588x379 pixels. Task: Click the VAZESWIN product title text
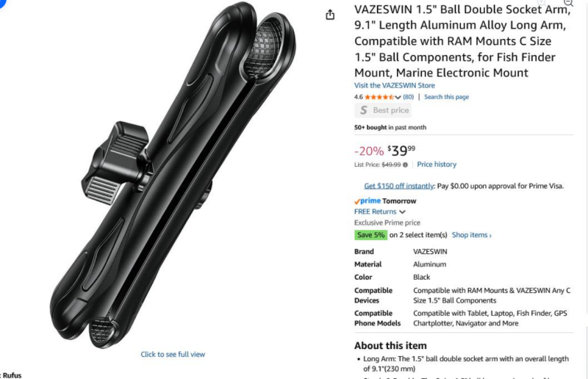[x=462, y=41]
